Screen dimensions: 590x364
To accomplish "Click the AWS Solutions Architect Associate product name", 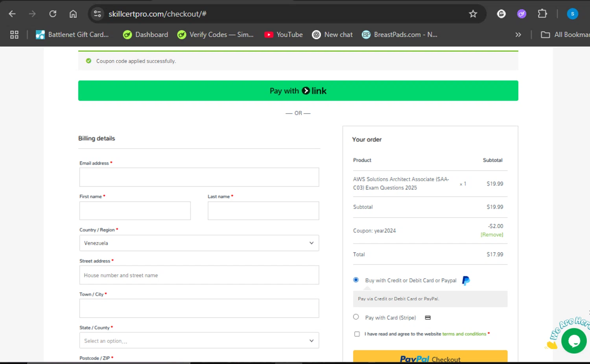I will click(401, 184).
